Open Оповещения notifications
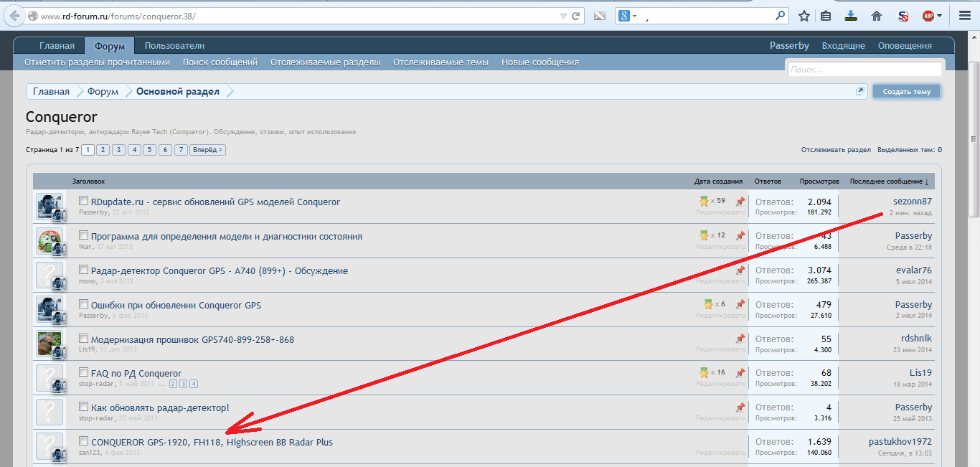Image resolution: width=980 pixels, height=467 pixels. tap(905, 46)
